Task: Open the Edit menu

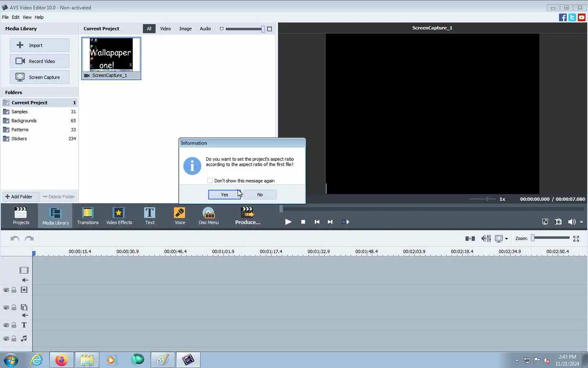Action: click(16, 17)
